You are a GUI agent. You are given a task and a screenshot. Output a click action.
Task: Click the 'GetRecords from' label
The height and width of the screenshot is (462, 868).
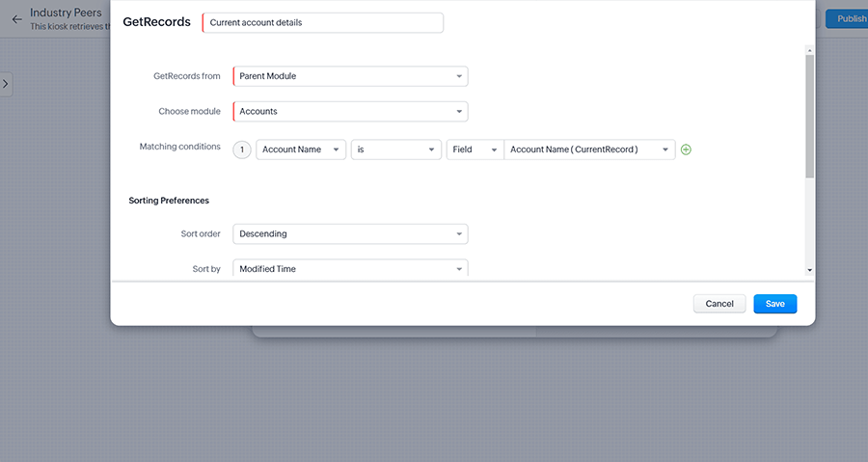point(186,76)
